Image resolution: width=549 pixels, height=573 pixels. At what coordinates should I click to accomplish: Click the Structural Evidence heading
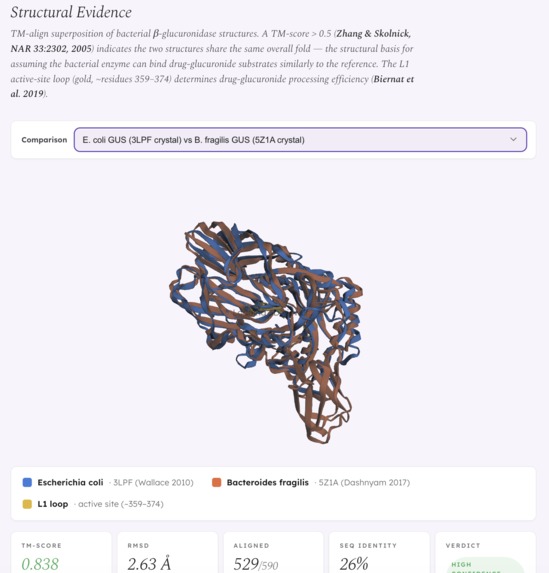pyautogui.click(x=71, y=12)
